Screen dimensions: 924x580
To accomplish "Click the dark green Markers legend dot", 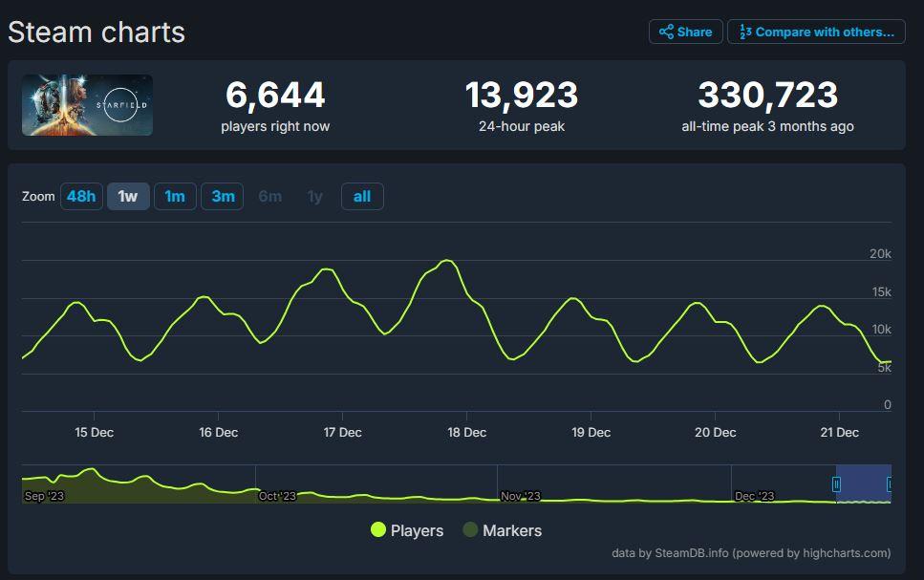I will (470, 530).
